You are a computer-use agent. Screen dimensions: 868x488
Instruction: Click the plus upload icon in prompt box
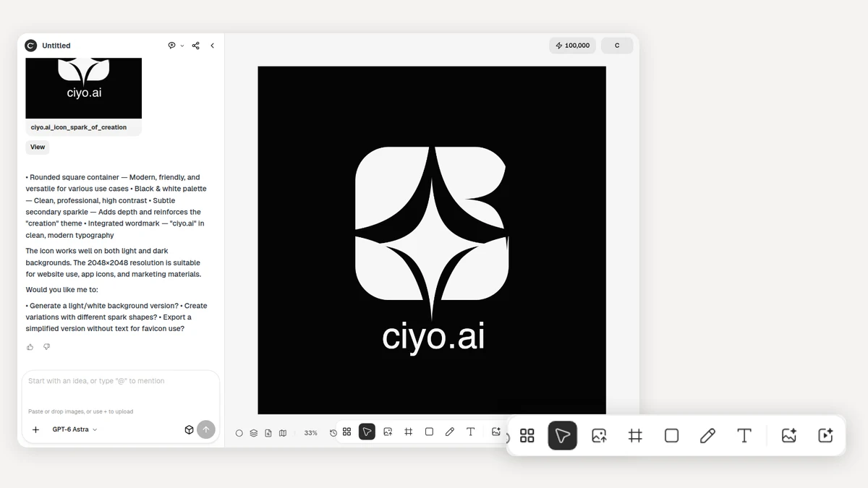click(35, 429)
